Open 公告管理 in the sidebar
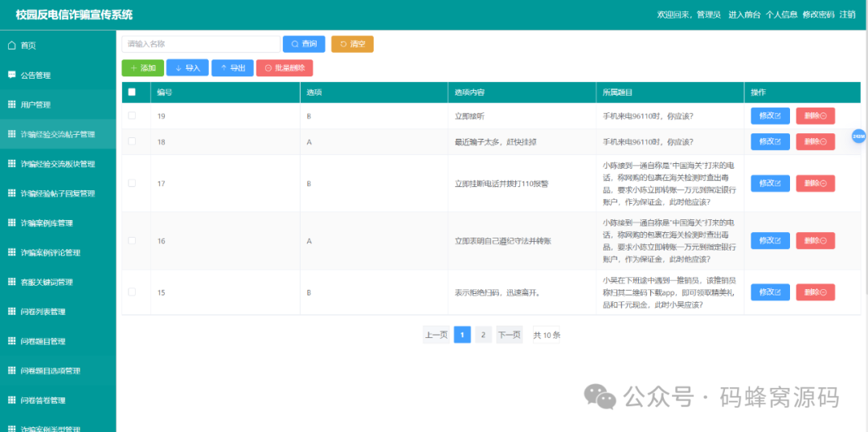Screen dimensions: 868x432 pyautogui.click(x=58, y=75)
